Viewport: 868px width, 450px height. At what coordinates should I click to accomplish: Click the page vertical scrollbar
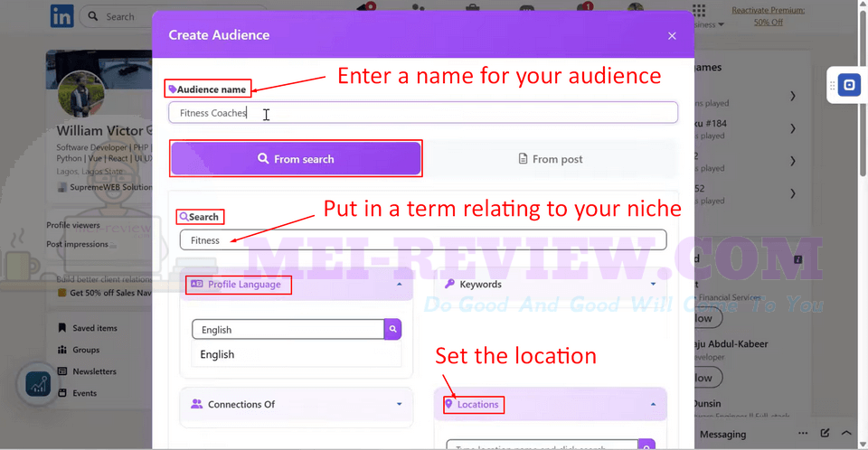[863, 94]
